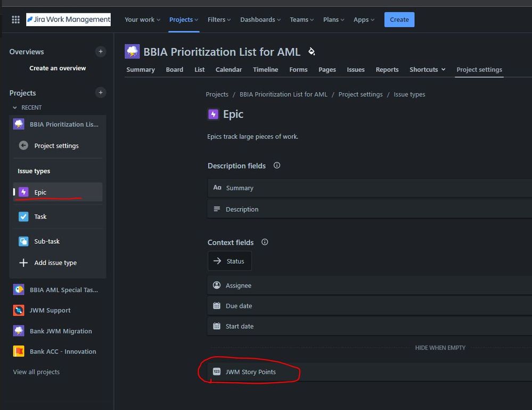Click the info icon beside Context fields
This screenshot has height=410, width=532.
tap(265, 242)
